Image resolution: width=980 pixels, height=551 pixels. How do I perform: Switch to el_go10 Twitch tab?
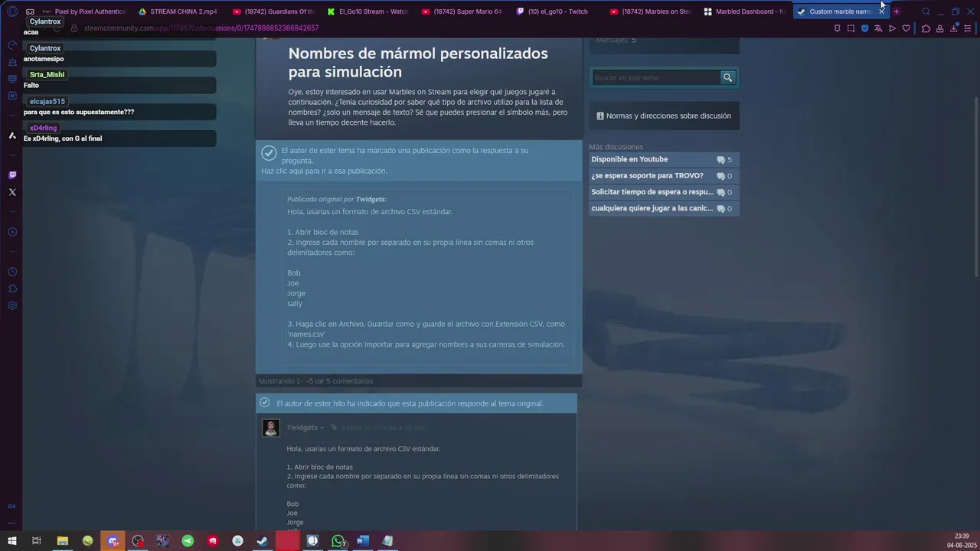coord(556,11)
